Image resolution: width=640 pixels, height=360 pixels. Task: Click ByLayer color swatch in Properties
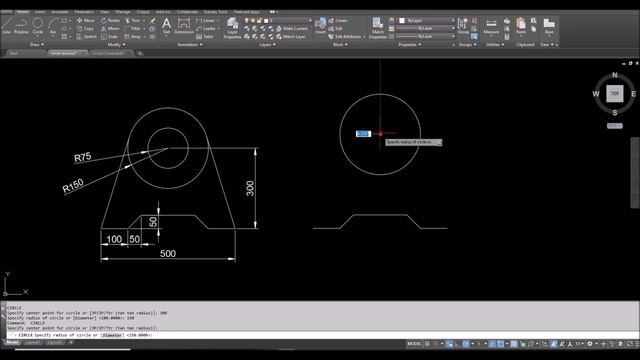coord(402,20)
